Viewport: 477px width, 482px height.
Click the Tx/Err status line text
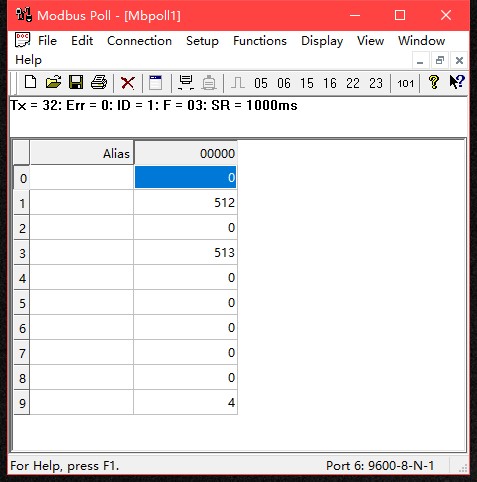[154, 105]
